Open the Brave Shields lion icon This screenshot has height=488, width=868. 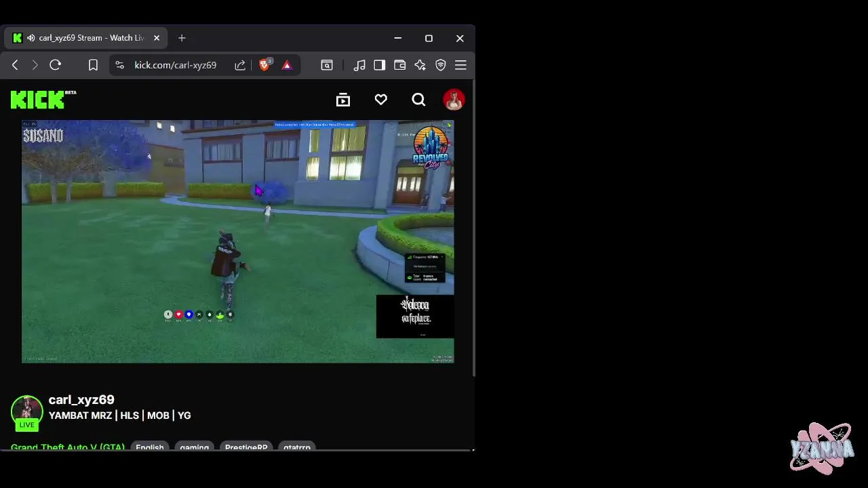[x=265, y=64]
